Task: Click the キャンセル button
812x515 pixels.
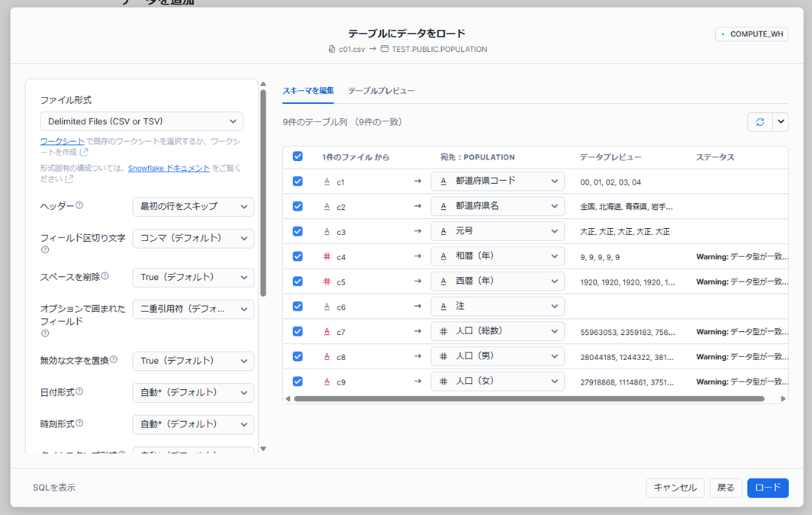Action: [x=675, y=488]
